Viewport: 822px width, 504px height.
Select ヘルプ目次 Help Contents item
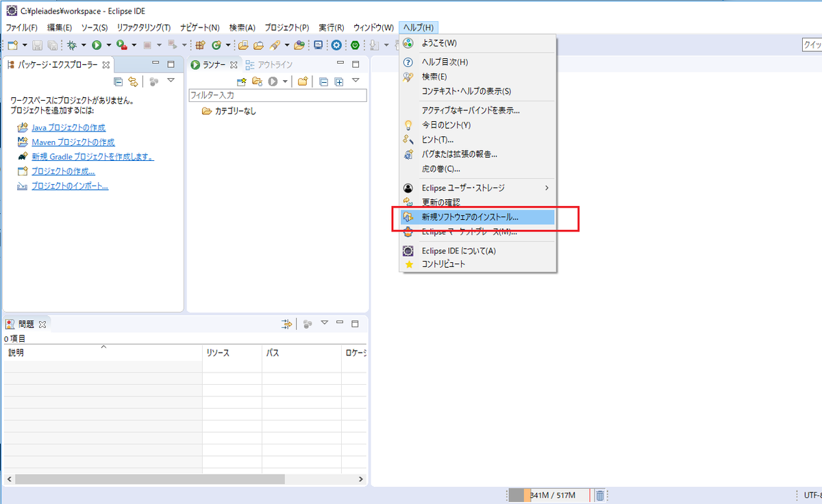[x=478, y=62]
